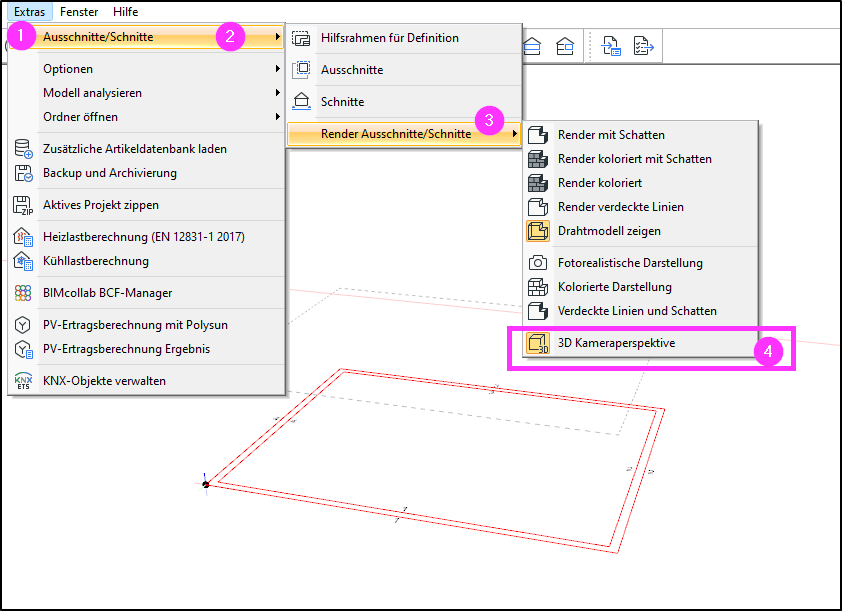Click the export checklist toolbar icon
Screen dimensions: 842x611
pos(643,46)
